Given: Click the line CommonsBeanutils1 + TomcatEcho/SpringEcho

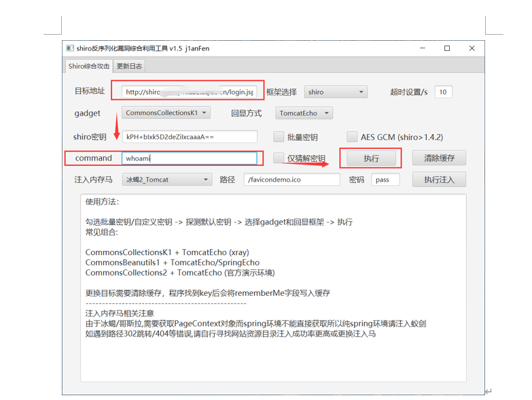Looking at the screenshot, I should (173, 263).
